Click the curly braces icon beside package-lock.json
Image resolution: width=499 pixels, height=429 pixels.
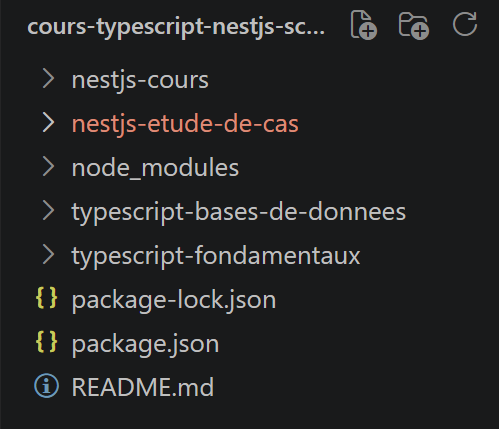pyautogui.click(x=46, y=298)
